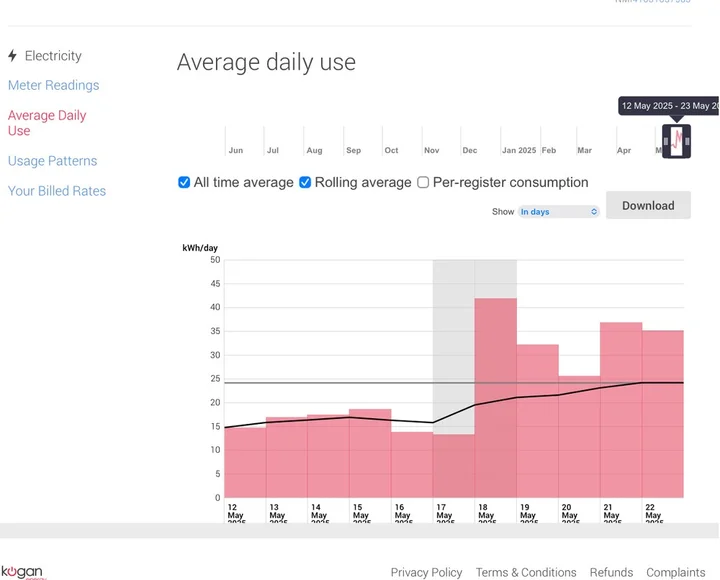Open the Show 'In days' dropdown
Image resolution: width=720 pixels, height=580 pixels.
pos(558,212)
